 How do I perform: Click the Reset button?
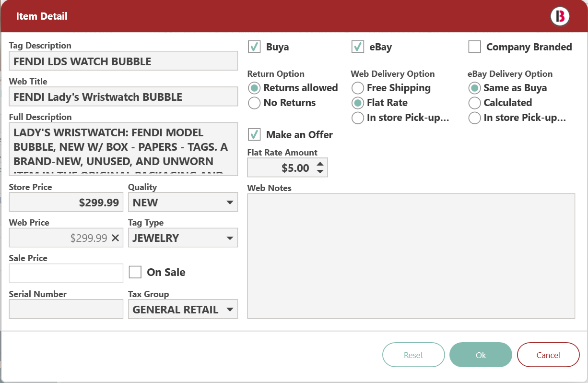[x=413, y=355]
